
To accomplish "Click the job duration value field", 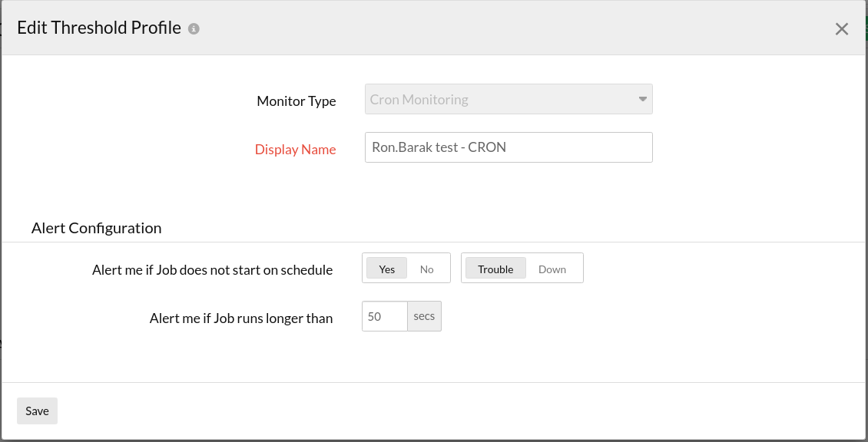I will coord(384,316).
